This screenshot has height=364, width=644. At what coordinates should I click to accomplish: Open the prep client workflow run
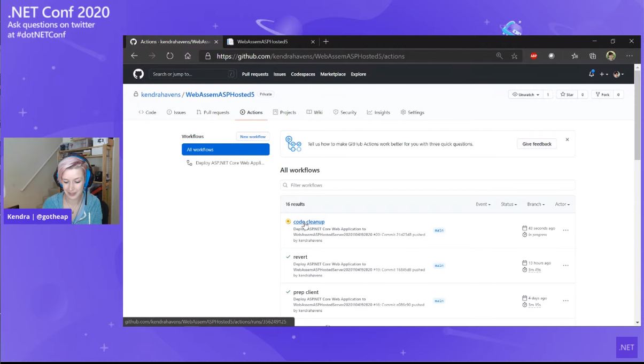point(306,292)
